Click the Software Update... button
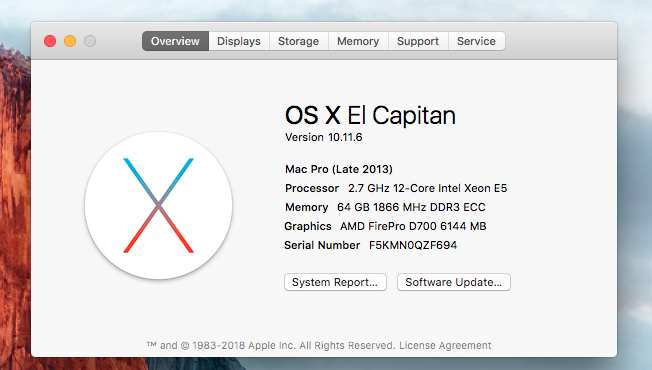Screen dimensions: 652x370 (x=454, y=282)
